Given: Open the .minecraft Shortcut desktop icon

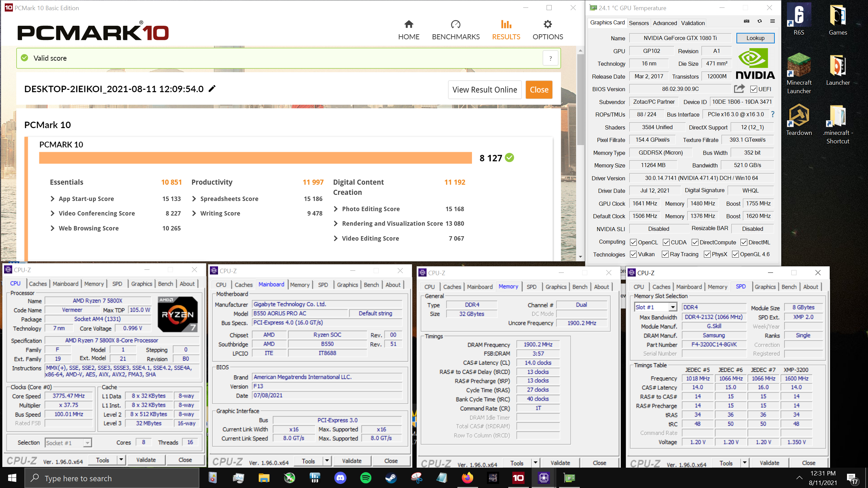Looking at the screenshot, I should (x=838, y=124).
